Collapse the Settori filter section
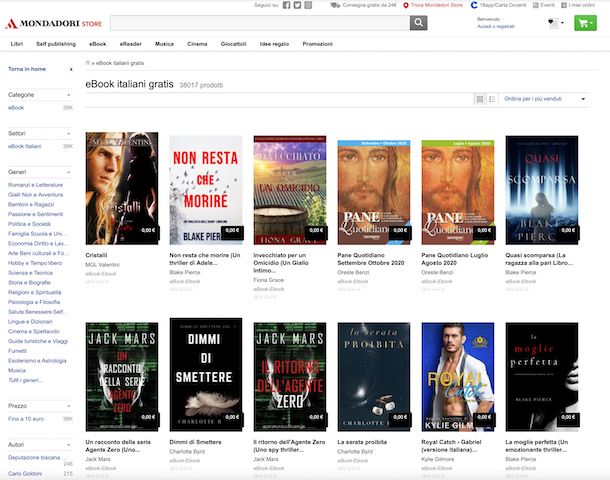Screen dimensions: 610x480 pos(68,133)
